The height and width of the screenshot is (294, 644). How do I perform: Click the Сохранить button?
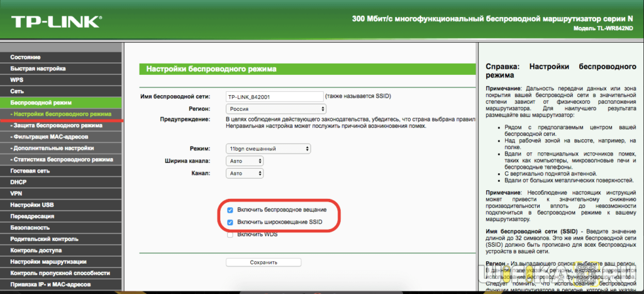click(x=264, y=262)
